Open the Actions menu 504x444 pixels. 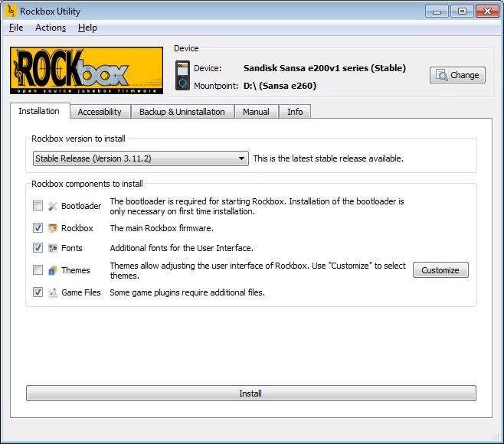pyautogui.click(x=51, y=28)
